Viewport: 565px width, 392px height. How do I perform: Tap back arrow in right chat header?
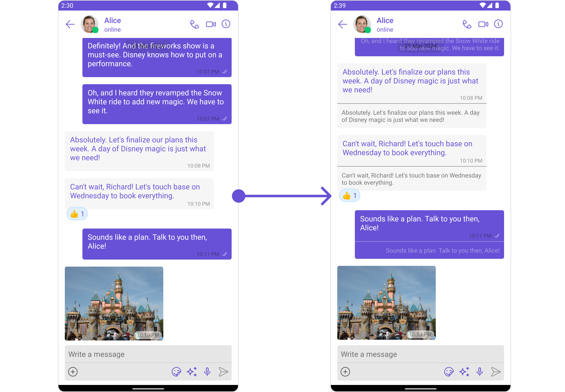tap(342, 24)
